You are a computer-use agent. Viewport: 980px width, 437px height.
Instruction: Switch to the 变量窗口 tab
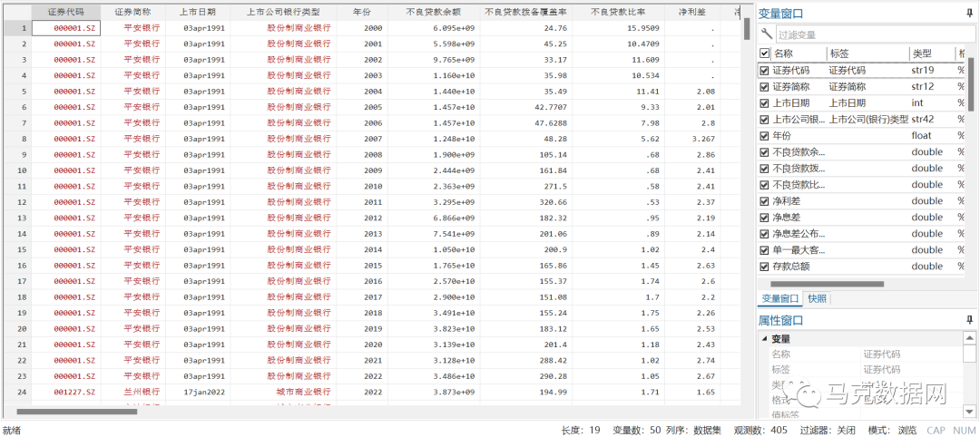tap(780, 298)
